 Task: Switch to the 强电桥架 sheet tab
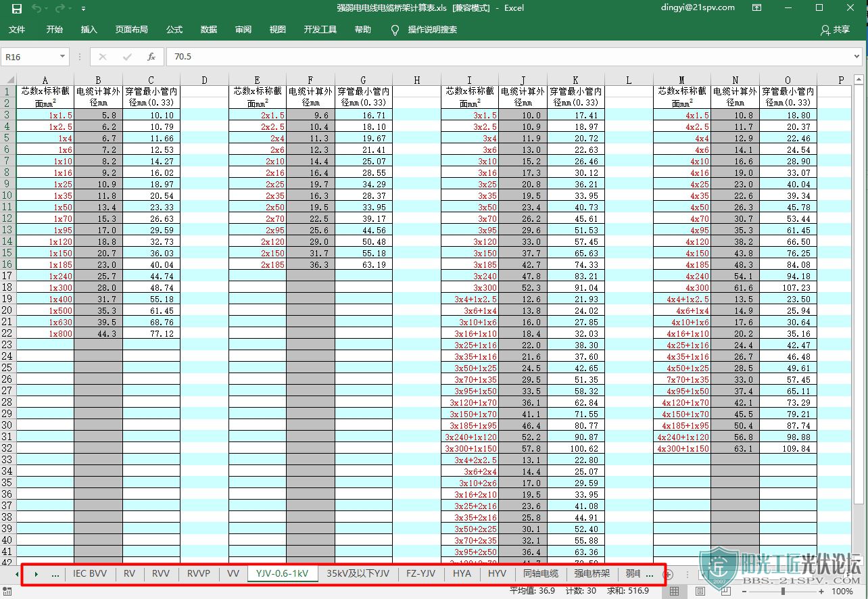tap(592, 573)
